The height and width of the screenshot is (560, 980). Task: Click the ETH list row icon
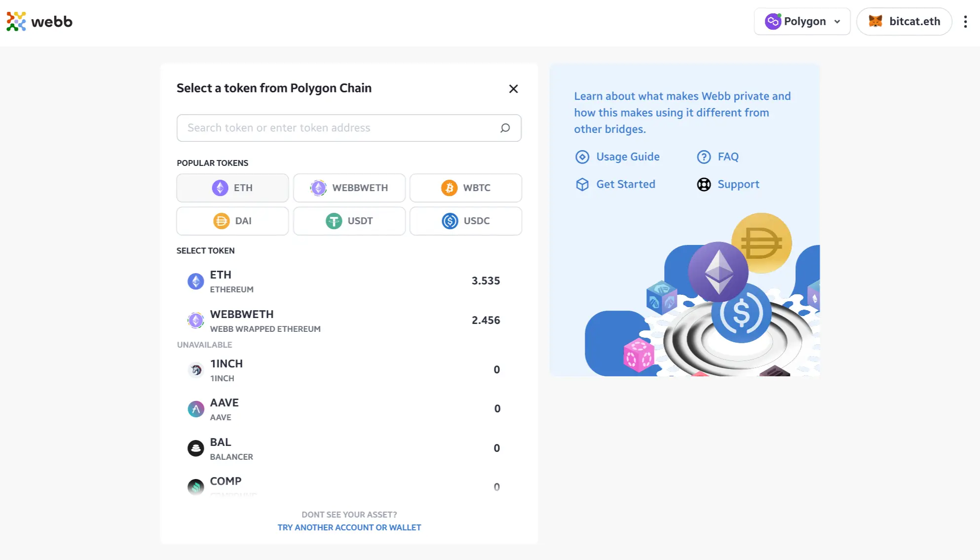(195, 281)
